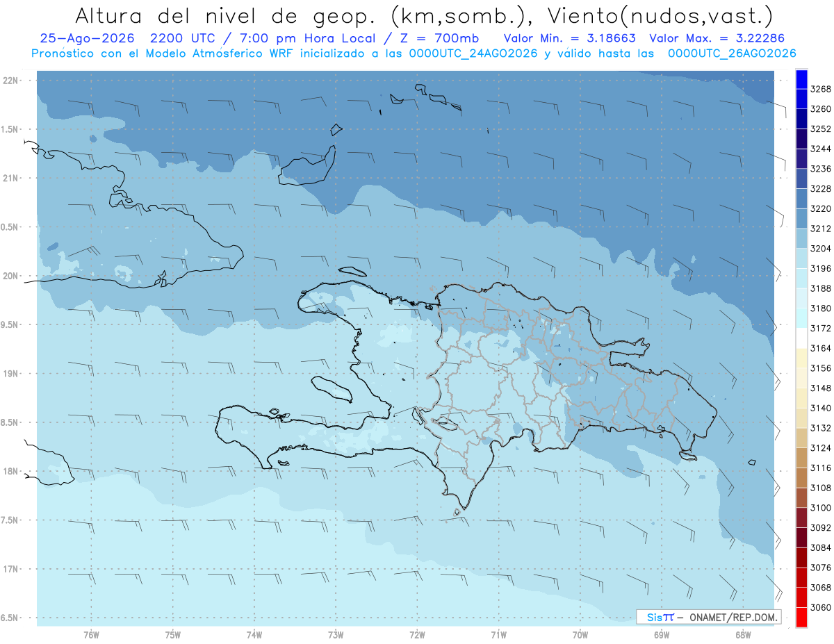Click the '70W' longitude label
This screenshot has height=644, width=834.
(580, 635)
